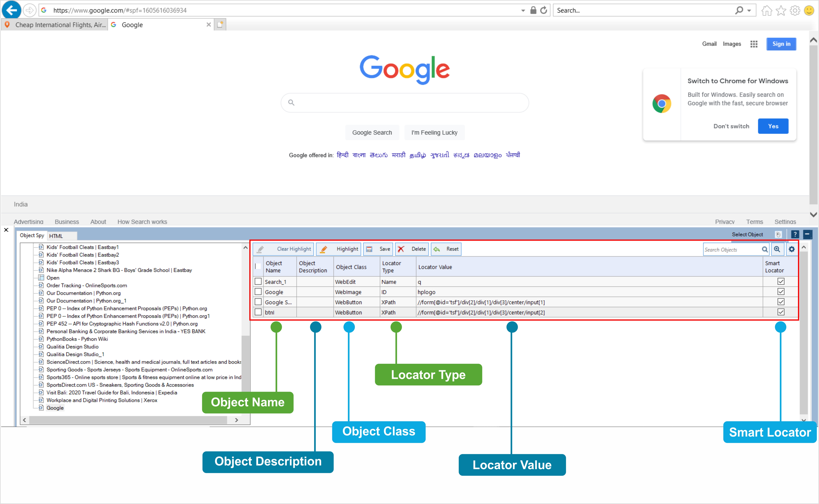Image resolution: width=819 pixels, height=504 pixels.
Task: Click the Select Object mouse icon
Action: (778, 235)
